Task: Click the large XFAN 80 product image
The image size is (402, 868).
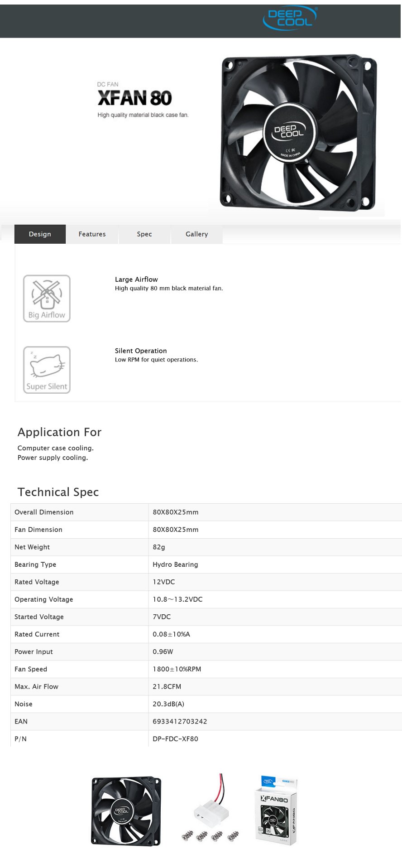Action: 298,133
